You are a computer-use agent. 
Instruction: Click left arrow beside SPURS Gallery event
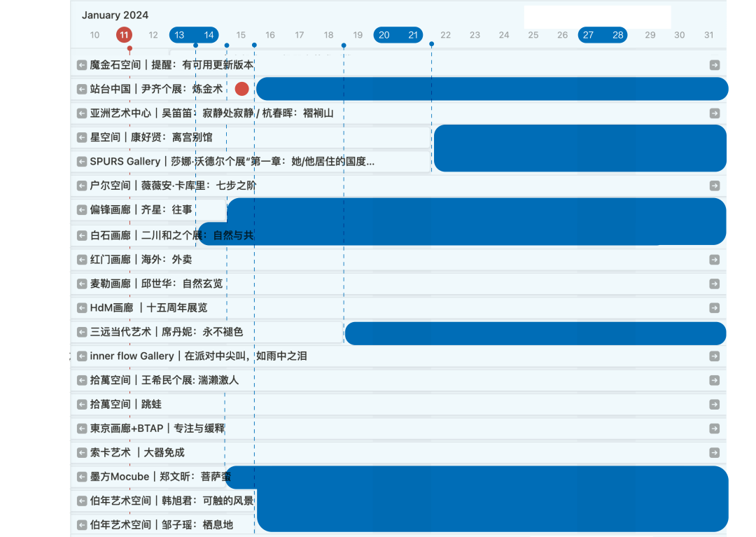(x=82, y=162)
